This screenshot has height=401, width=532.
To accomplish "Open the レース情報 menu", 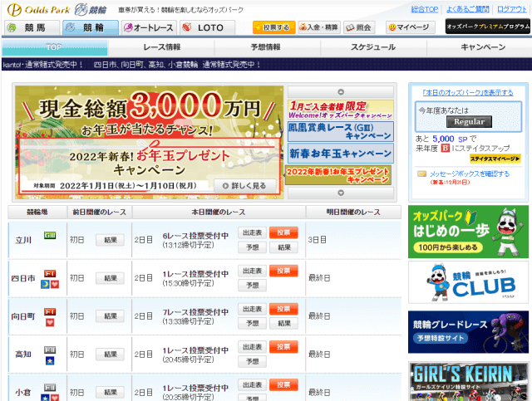I will (x=161, y=47).
